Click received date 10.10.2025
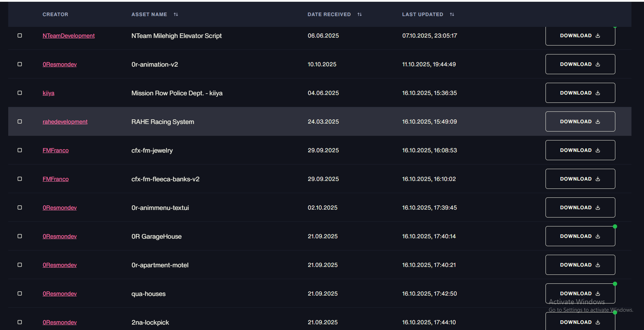The height and width of the screenshot is (330, 644). pos(322,64)
